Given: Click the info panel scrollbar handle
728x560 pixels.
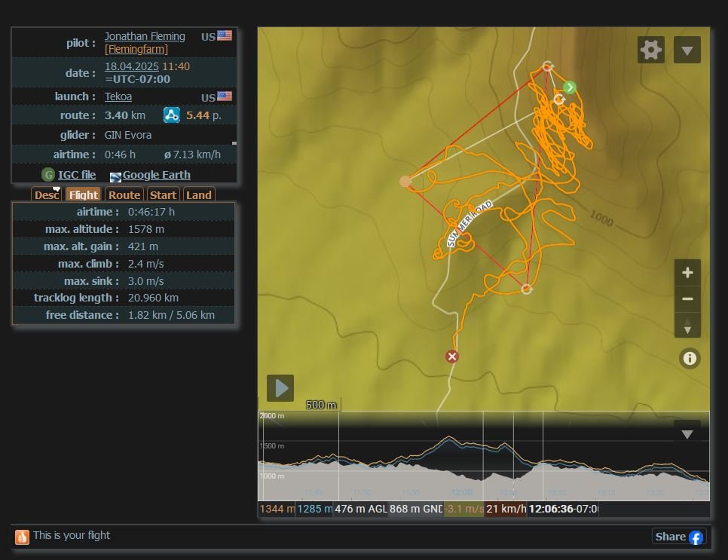Looking at the screenshot, I should [234, 143].
